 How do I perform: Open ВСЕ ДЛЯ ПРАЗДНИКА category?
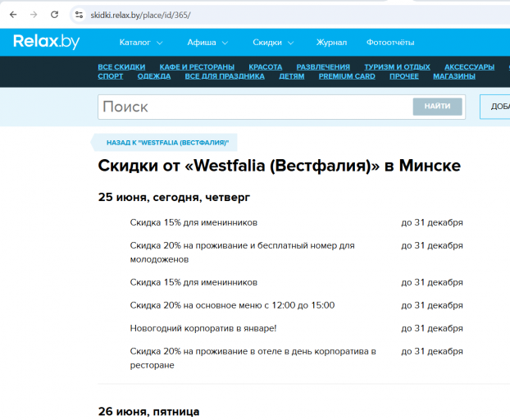tap(225, 76)
